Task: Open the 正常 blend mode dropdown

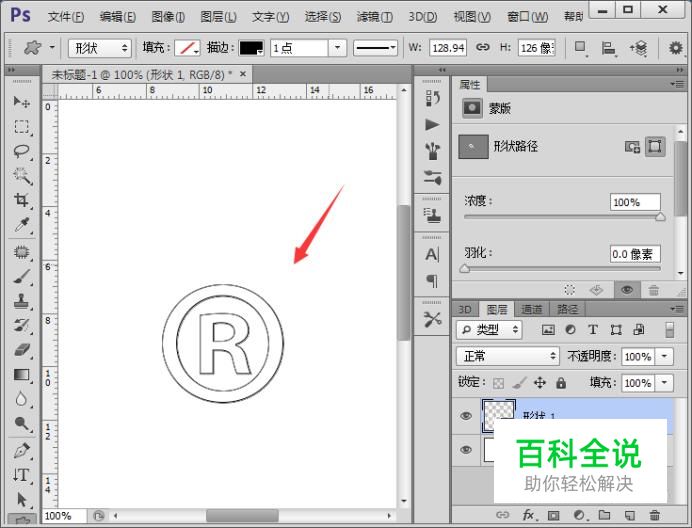Action: (508, 356)
